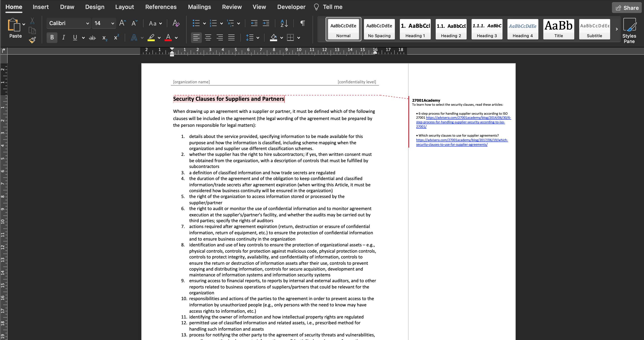
Task: Show paragraph marks
Action: point(302,23)
